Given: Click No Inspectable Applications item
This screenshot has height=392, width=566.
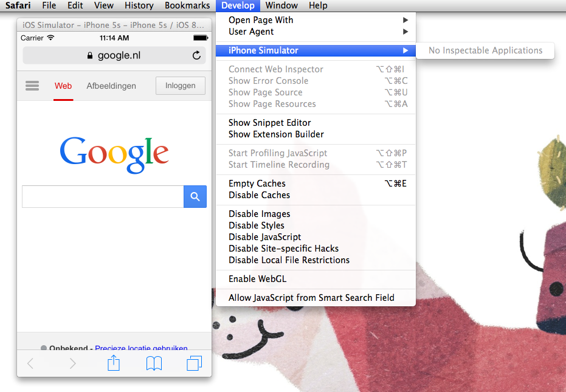Looking at the screenshot, I should pyautogui.click(x=485, y=50).
